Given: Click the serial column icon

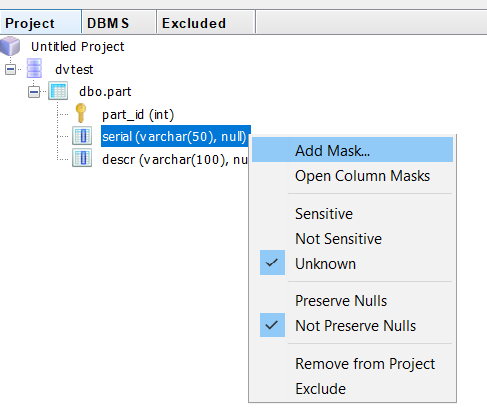Looking at the screenshot, I should [x=82, y=136].
